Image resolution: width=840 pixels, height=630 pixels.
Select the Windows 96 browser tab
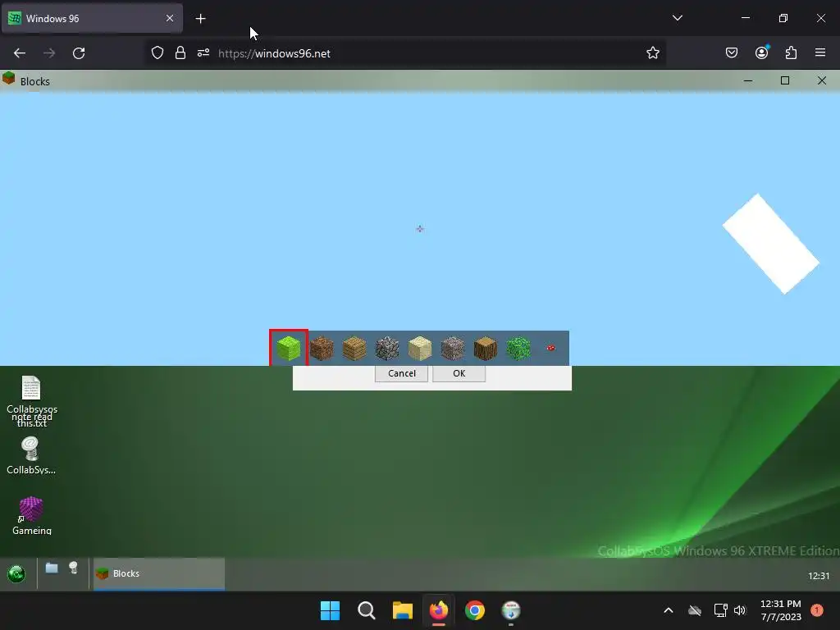[92, 18]
